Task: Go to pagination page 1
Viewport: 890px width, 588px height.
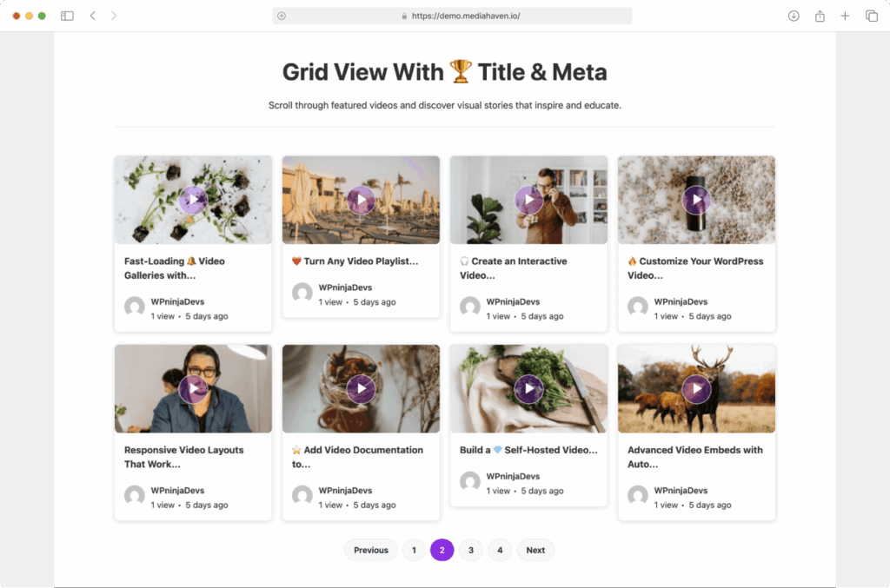Action: (414, 550)
